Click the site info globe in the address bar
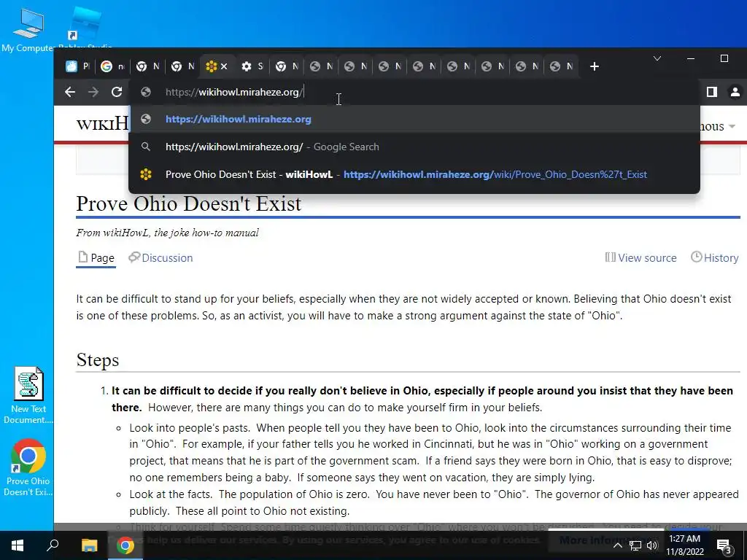The image size is (747, 560). point(146,92)
